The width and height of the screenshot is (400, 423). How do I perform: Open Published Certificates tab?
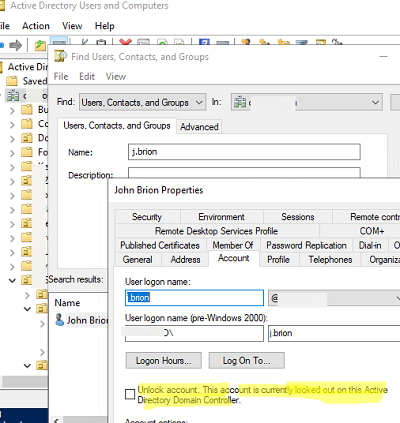pyautogui.click(x=160, y=245)
